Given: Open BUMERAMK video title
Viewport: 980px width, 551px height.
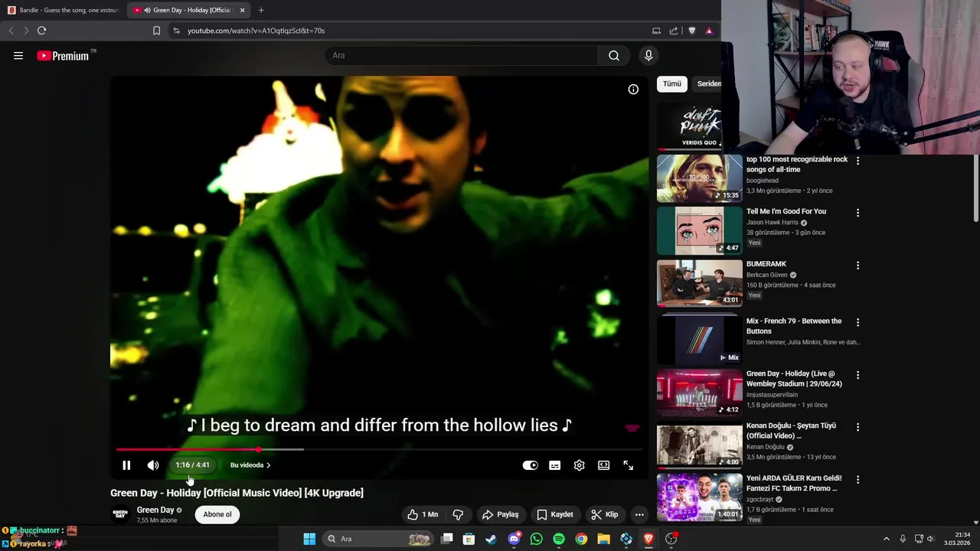Looking at the screenshot, I should 766,264.
